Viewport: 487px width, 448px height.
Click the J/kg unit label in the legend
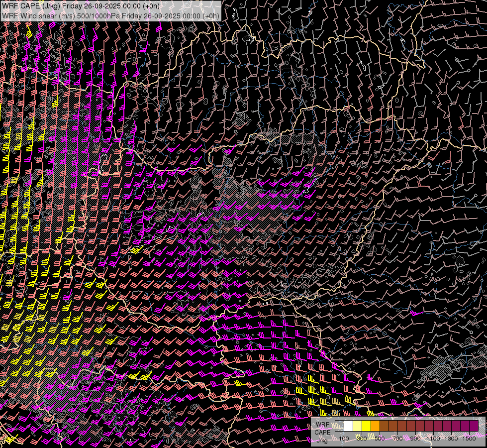pyautogui.click(x=322, y=440)
